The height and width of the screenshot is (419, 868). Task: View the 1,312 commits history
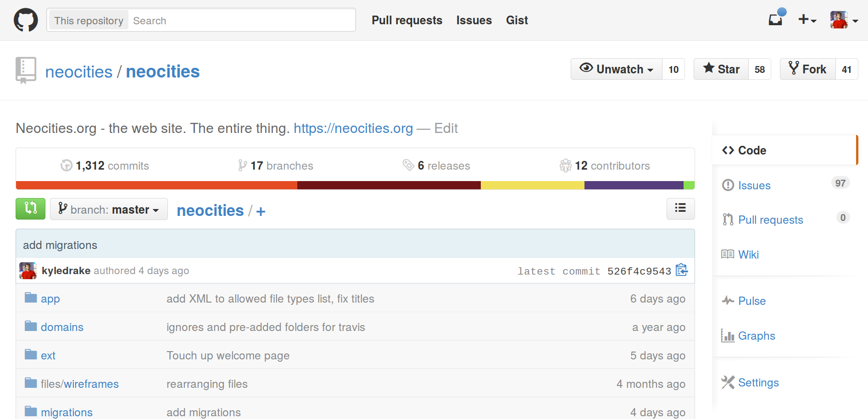pos(105,165)
